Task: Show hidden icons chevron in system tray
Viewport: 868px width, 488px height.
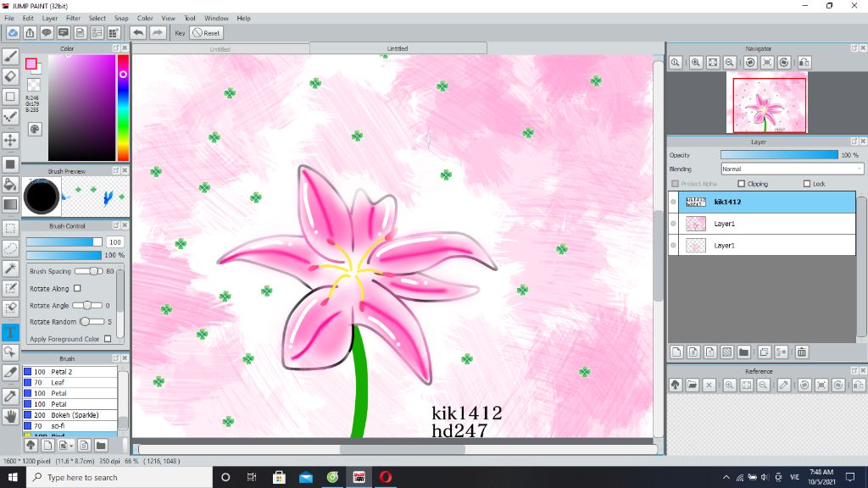Action: coord(726,477)
